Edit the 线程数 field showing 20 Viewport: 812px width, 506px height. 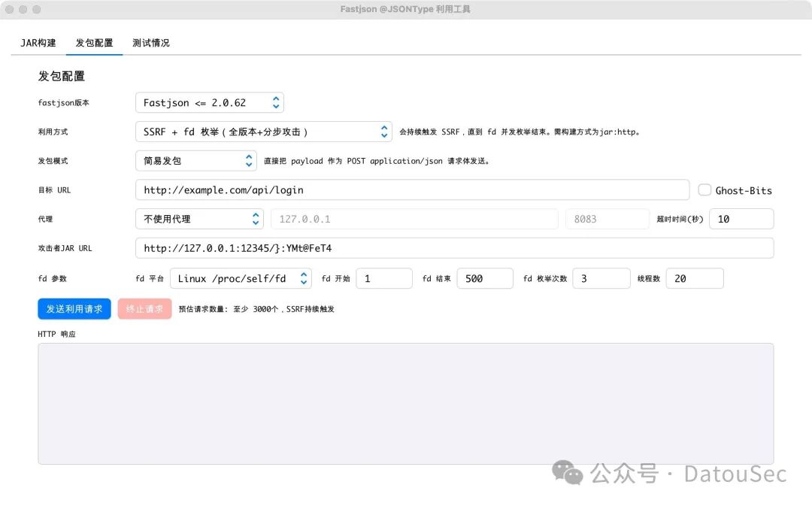695,279
